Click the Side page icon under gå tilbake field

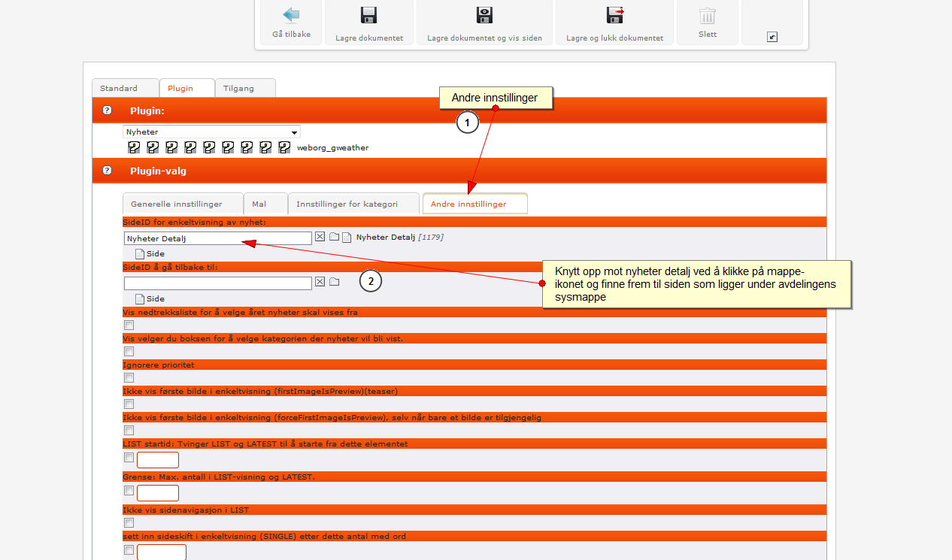click(140, 298)
